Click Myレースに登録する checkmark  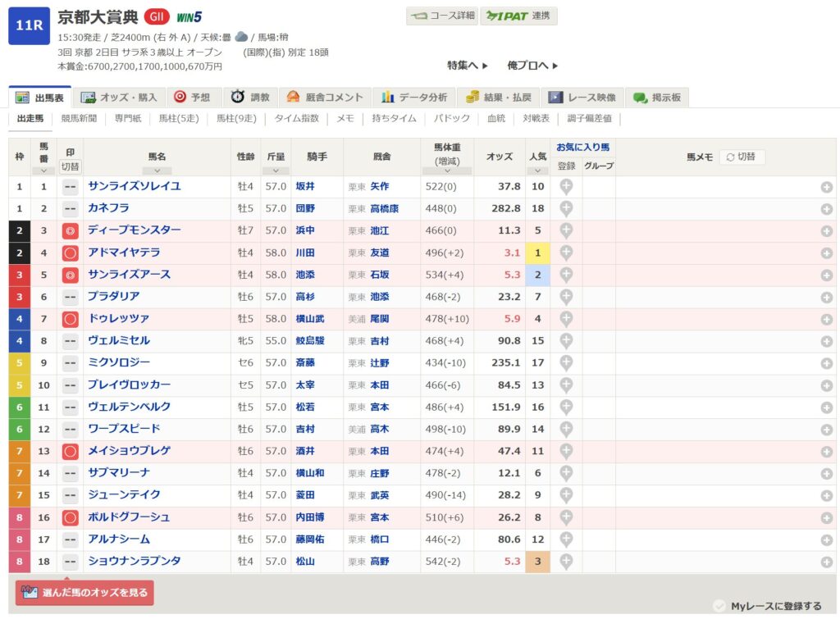(x=719, y=606)
